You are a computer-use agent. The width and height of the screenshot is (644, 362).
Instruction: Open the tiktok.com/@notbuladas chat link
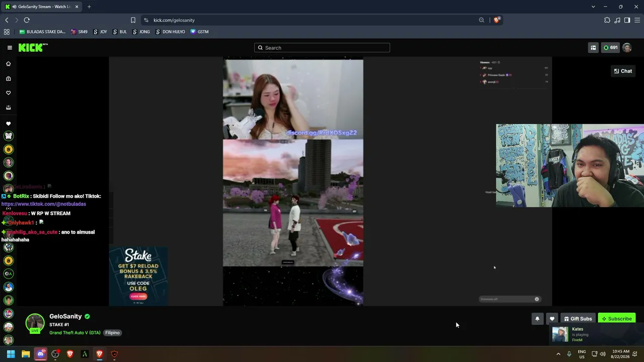click(x=44, y=204)
